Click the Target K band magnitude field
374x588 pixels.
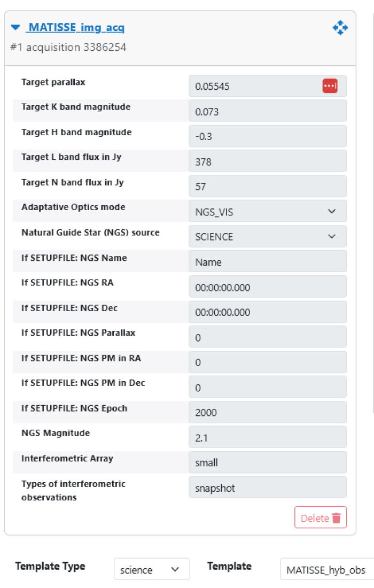(267, 111)
